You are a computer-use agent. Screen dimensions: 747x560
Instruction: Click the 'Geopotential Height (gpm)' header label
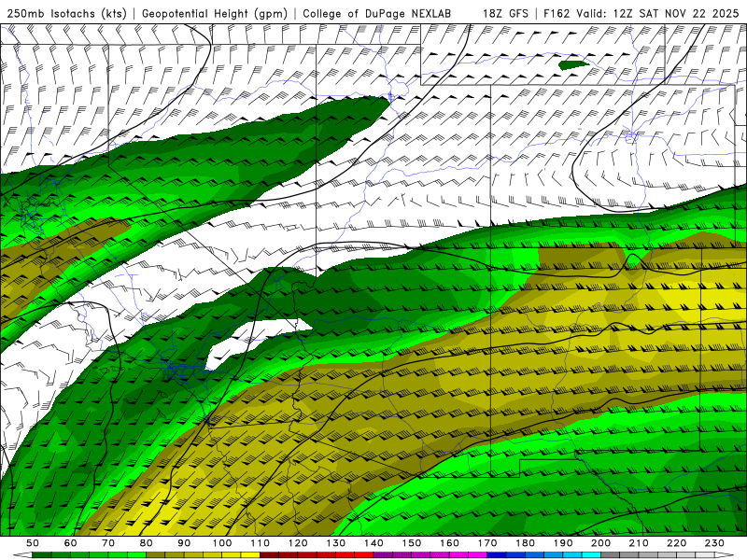(x=215, y=14)
